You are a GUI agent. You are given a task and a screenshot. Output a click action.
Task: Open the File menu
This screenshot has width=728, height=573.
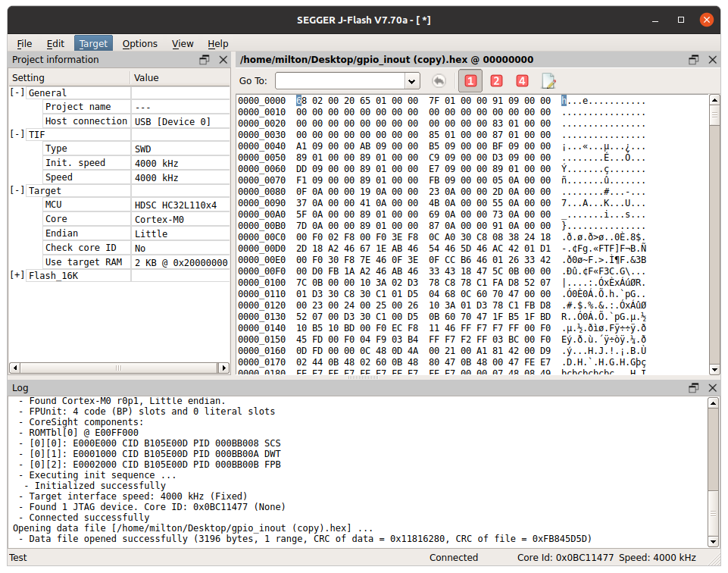[24, 44]
